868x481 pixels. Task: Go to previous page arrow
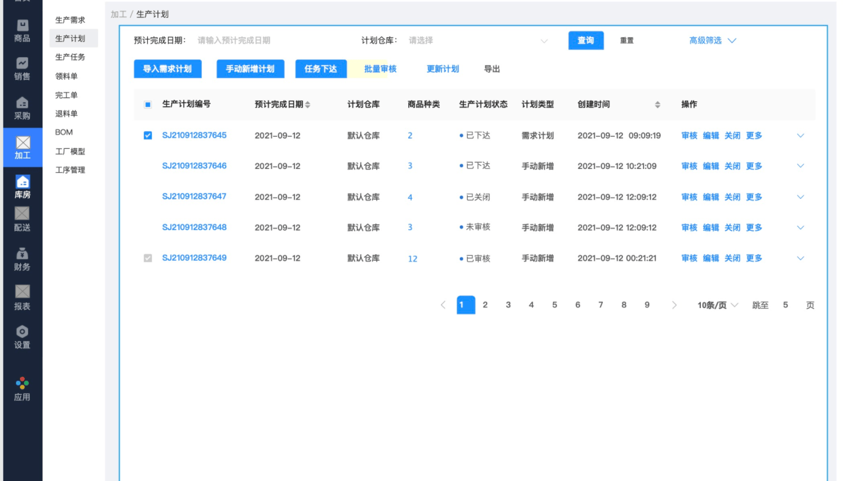[x=443, y=305]
